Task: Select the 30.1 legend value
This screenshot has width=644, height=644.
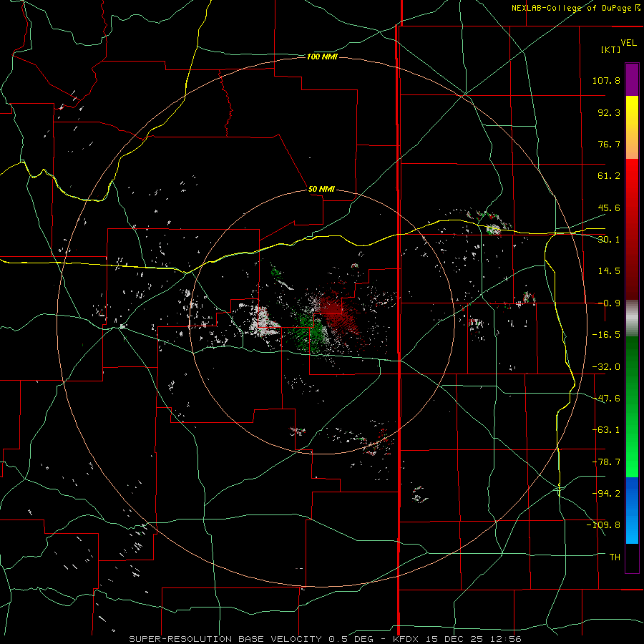Action: pos(609,240)
